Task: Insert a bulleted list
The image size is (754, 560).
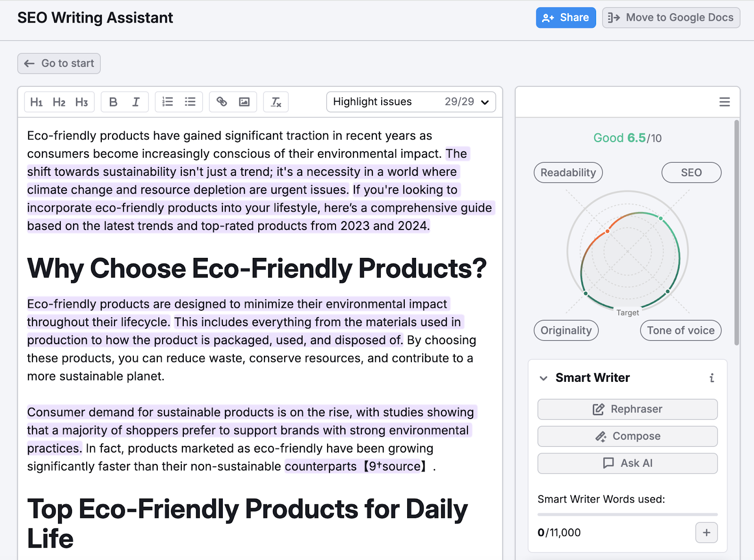Action: (x=190, y=102)
